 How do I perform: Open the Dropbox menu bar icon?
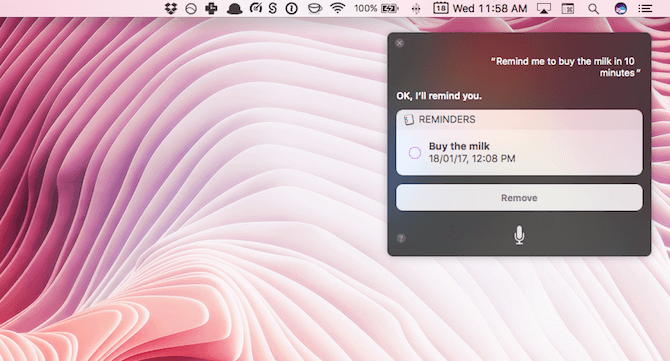[x=171, y=8]
